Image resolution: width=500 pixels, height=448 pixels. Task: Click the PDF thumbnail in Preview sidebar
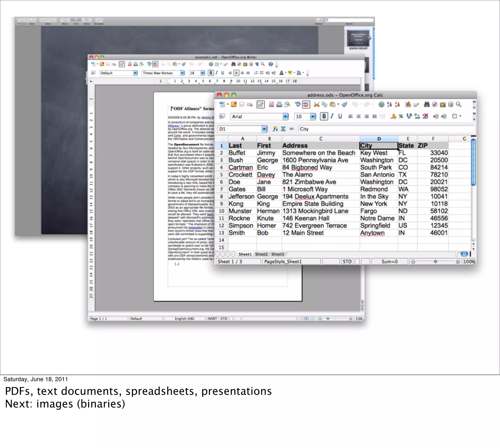click(x=358, y=38)
